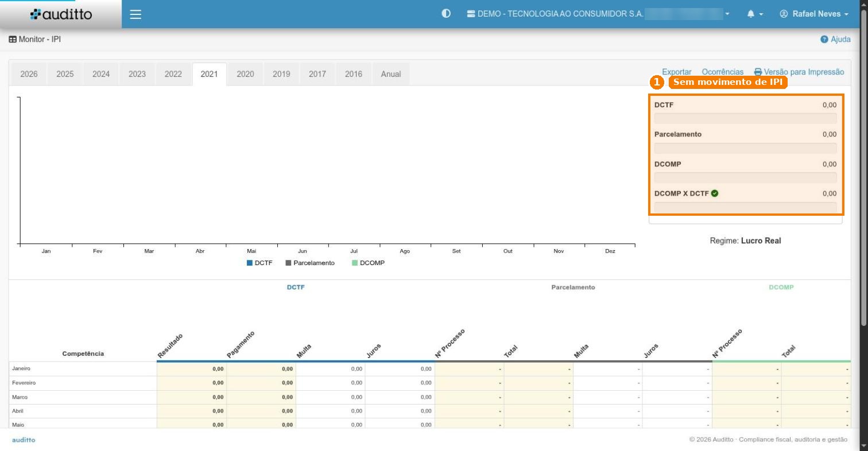This screenshot has height=451, width=868.
Task: Open the hamburger sidebar menu
Action: [135, 14]
